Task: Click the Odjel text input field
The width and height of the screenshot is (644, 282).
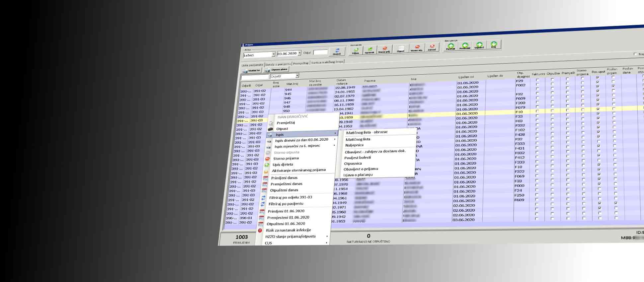Action: (320, 52)
